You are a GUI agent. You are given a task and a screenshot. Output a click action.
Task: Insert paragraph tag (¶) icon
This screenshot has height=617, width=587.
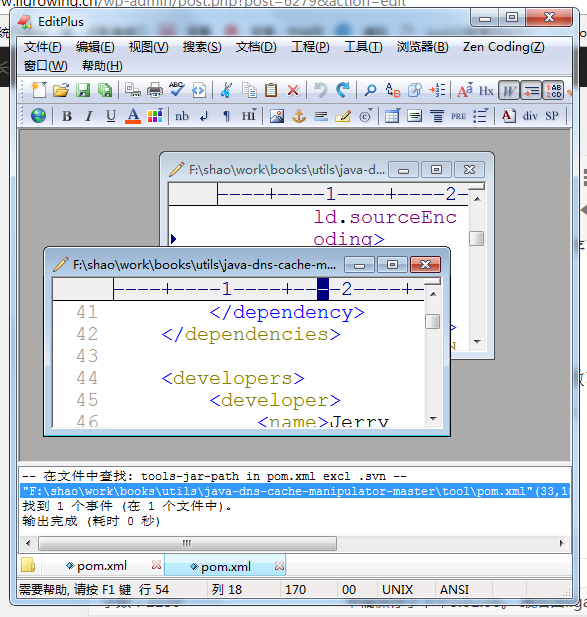(226, 116)
